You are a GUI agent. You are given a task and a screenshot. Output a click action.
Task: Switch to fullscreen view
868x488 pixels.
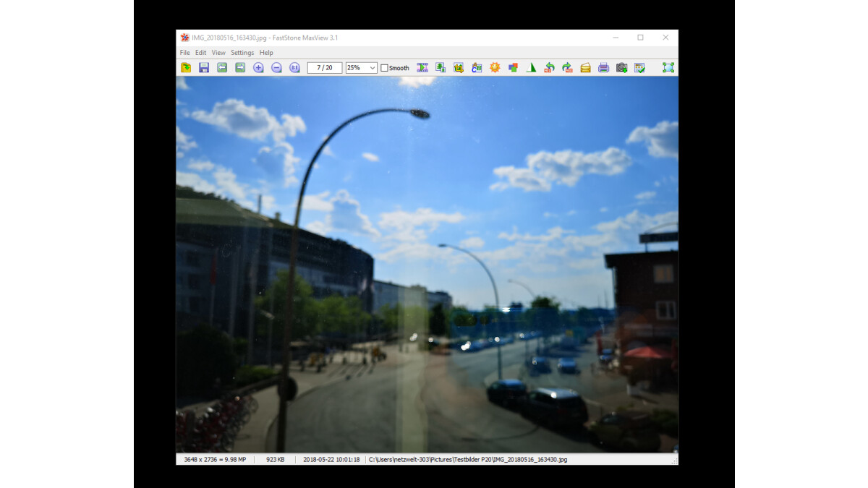tap(667, 67)
